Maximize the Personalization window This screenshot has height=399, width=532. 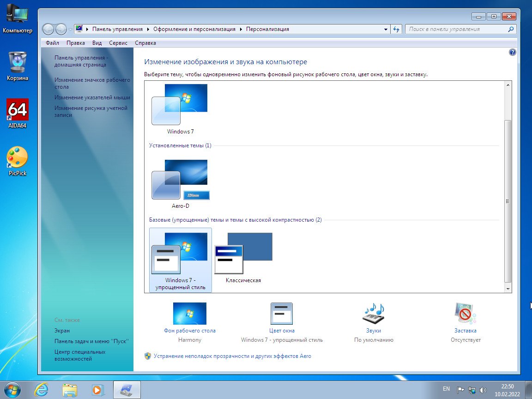pos(494,16)
